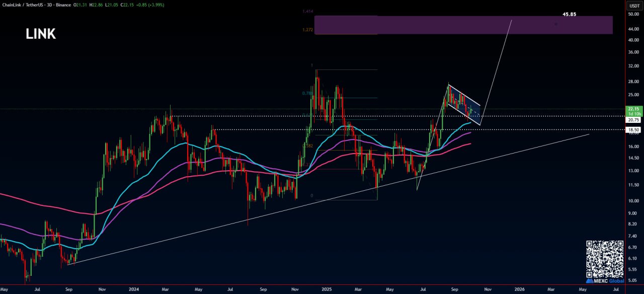The height and width of the screenshot is (294, 644).
Task: Click the Fibonacci 0 level label
Action: [x=312, y=196]
